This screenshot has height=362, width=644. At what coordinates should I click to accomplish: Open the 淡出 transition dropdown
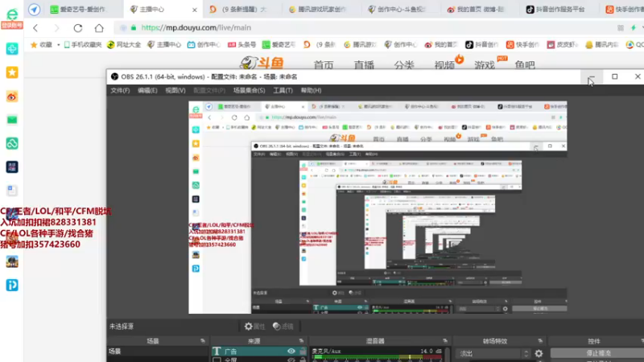[493, 353]
